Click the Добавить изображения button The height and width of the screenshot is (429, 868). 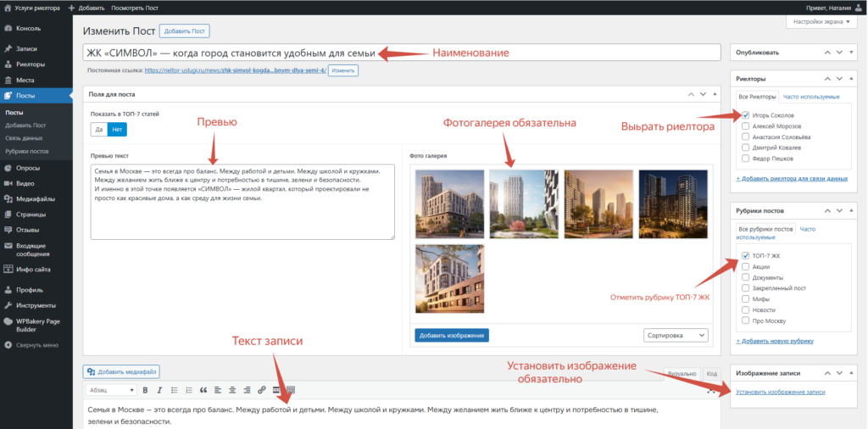[x=452, y=336]
